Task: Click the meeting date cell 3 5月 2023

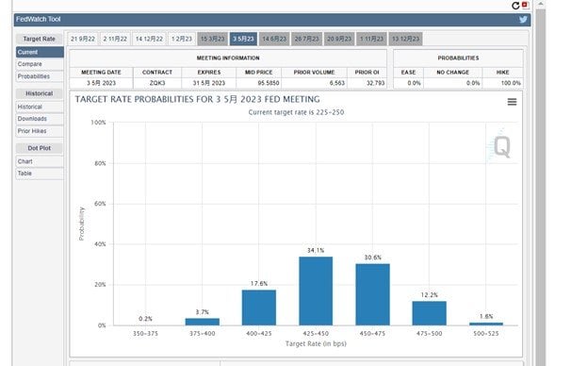Action: (101, 83)
